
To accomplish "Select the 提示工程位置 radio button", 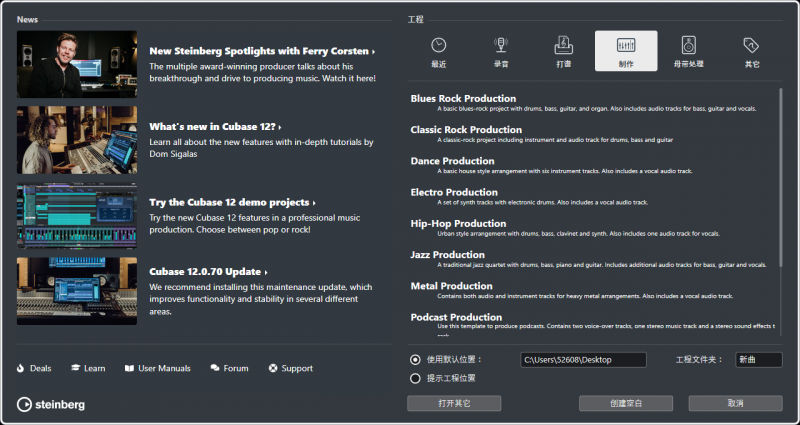I will (x=415, y=378).
